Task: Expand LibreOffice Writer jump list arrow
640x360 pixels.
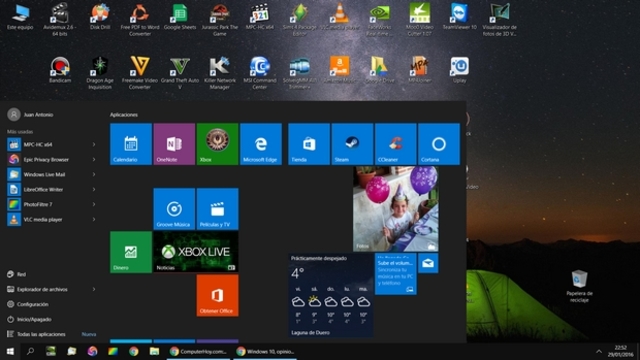Action: tap(94, 189)
